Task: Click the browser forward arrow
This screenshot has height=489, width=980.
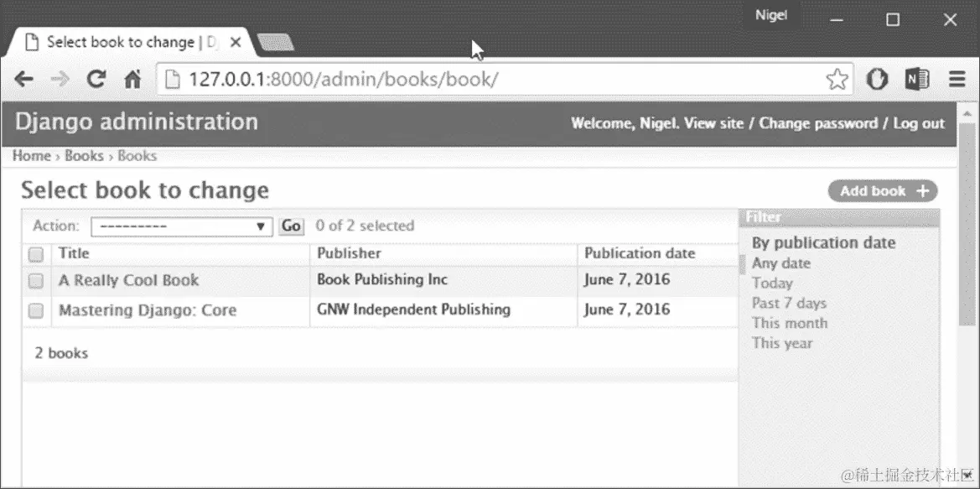Action: 60,80
